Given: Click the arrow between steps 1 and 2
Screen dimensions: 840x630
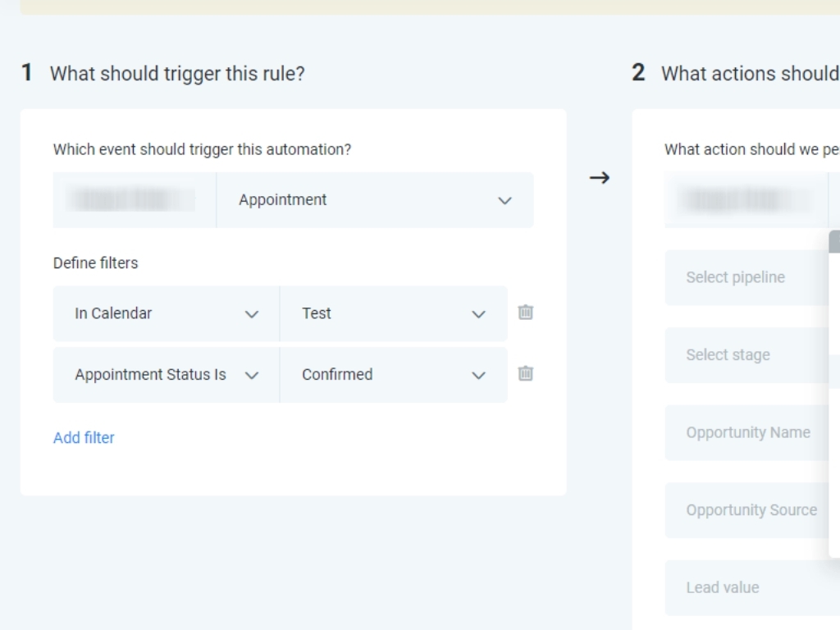Looking at the screenshot, I should (600, 177).
